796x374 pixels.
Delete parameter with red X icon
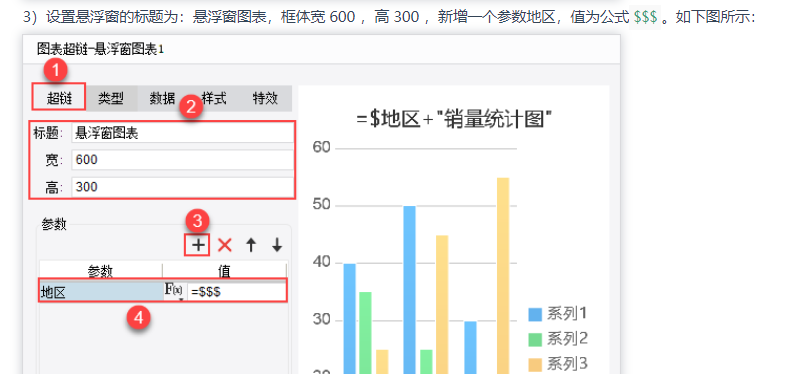click(x=224, y=245)
